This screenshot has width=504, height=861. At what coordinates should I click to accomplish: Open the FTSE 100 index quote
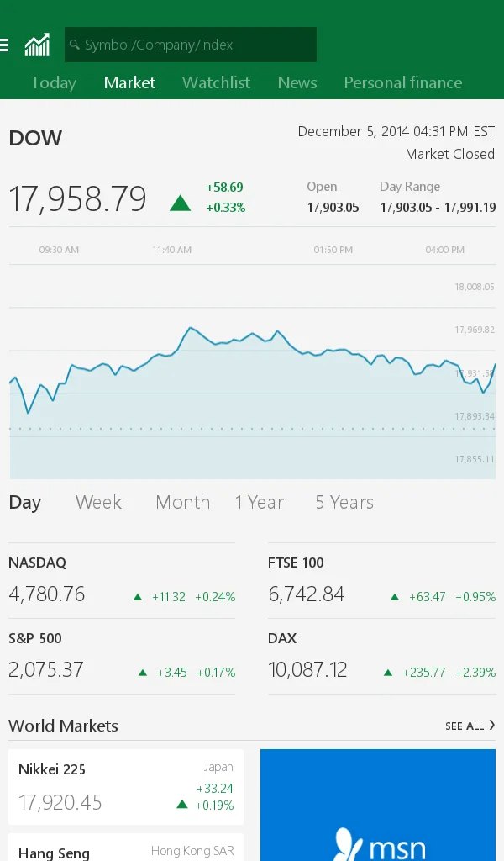coord(381,581)
